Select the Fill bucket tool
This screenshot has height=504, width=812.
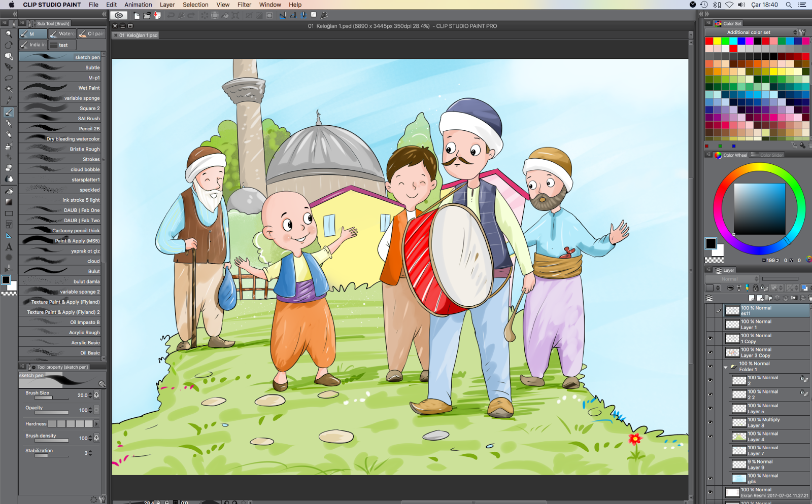[x=9, y=191]
